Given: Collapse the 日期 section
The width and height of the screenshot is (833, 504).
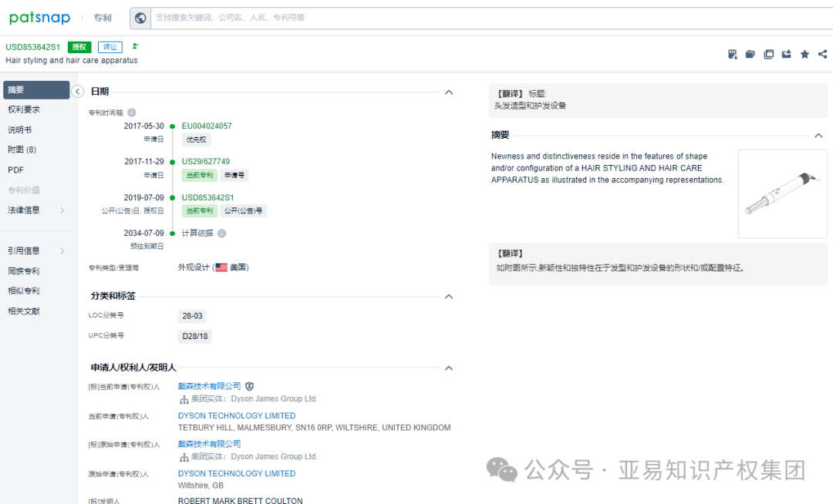Looking at the screenshot, I should coord(448,92).
